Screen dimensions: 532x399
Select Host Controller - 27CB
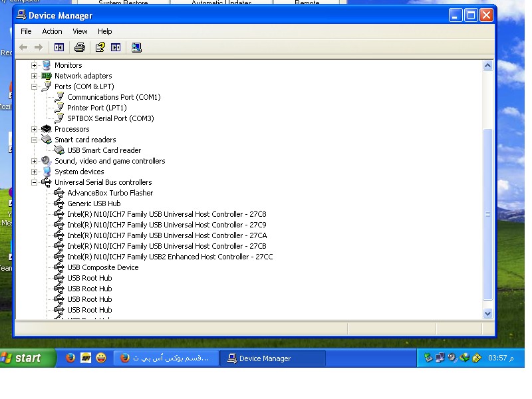point(167,246)
